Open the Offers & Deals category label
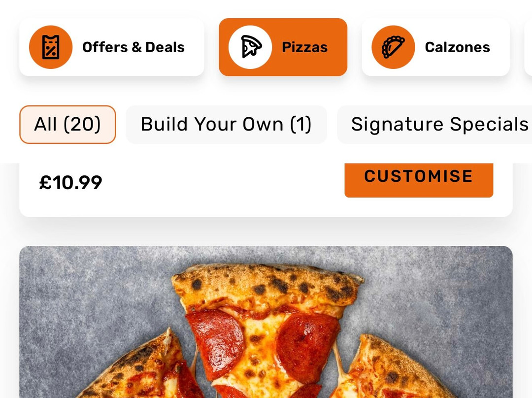 click(133, 47)
